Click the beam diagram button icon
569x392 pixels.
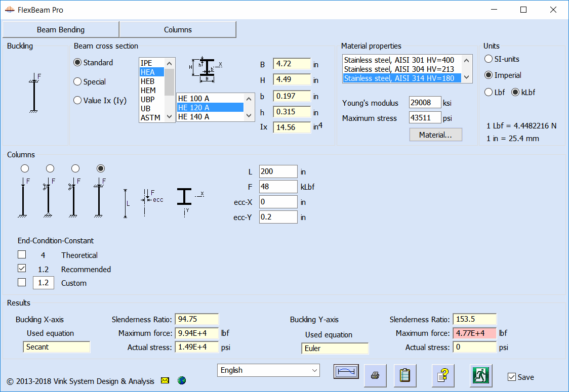click(x=346, y=372)
